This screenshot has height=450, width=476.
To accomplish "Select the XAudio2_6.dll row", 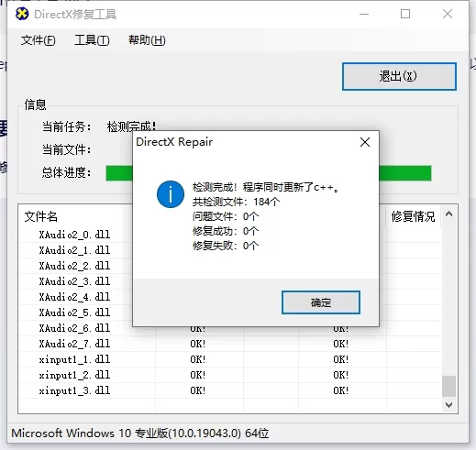I will pyautogui.click(x=229, y=328).
